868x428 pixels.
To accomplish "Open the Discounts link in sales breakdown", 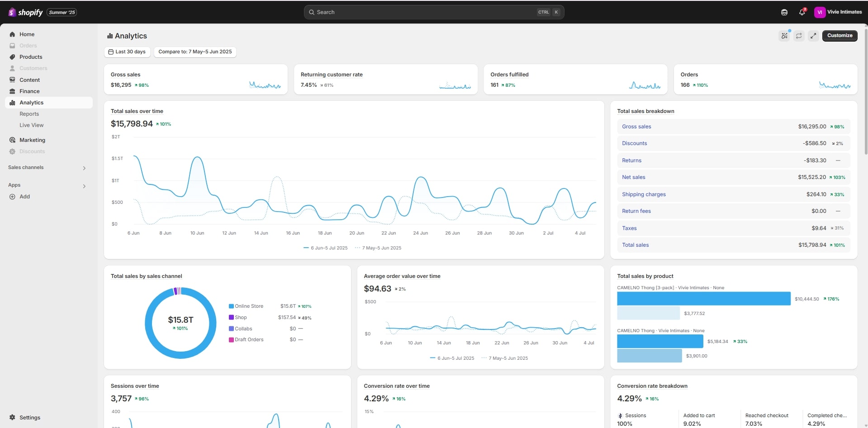I will tap(634, 143).
